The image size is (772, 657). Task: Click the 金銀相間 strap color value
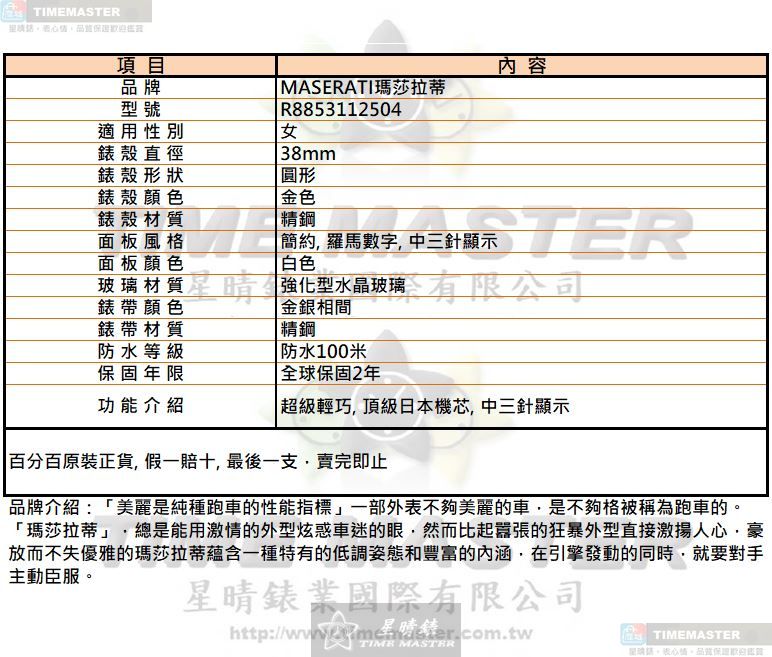pos(316,308)
